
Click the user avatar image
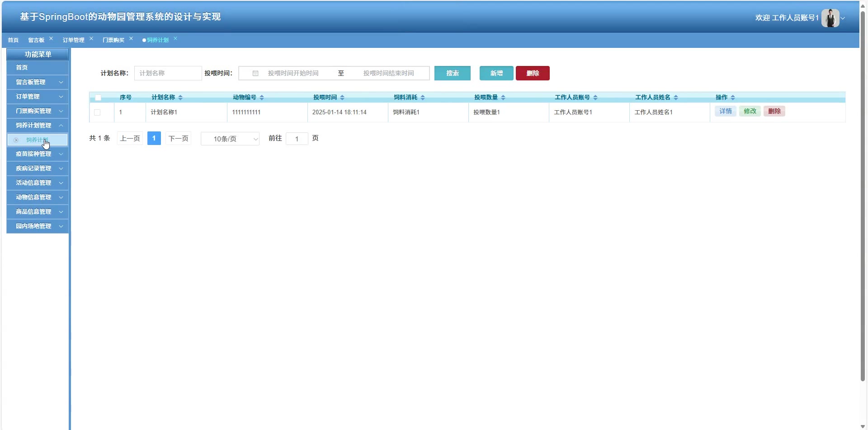(830, 18)
